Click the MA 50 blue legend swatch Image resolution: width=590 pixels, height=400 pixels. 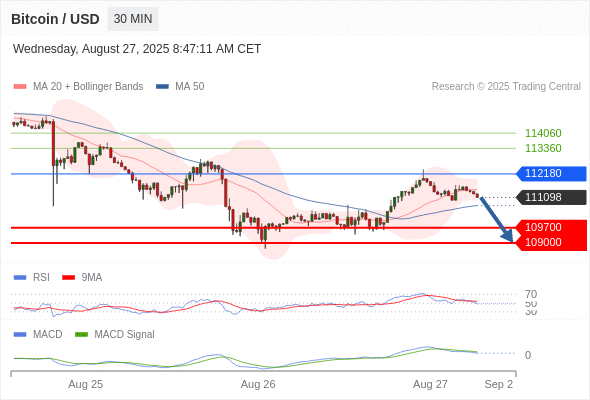pyautogui.click(x=162, y=87)
